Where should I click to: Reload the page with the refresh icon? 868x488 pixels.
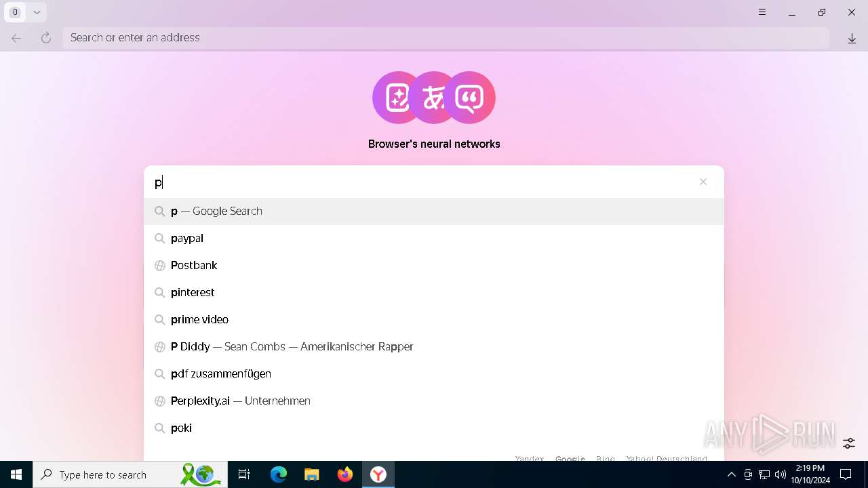pyautogui.click(x=45, y=38)
